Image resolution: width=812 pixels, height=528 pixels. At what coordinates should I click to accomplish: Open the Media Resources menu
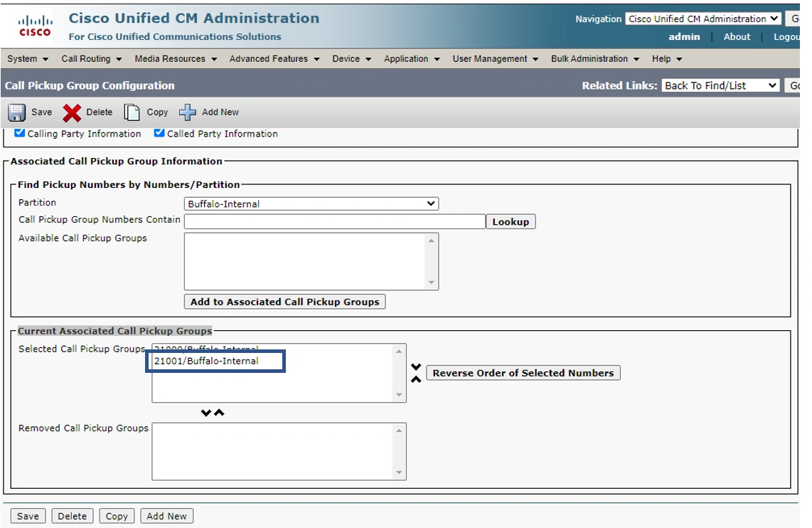176,59
